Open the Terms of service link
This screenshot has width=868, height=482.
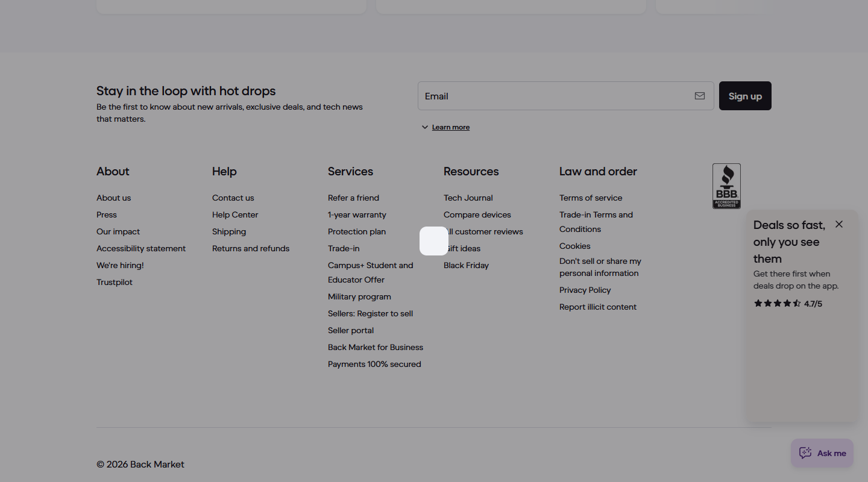pos(591,198)
